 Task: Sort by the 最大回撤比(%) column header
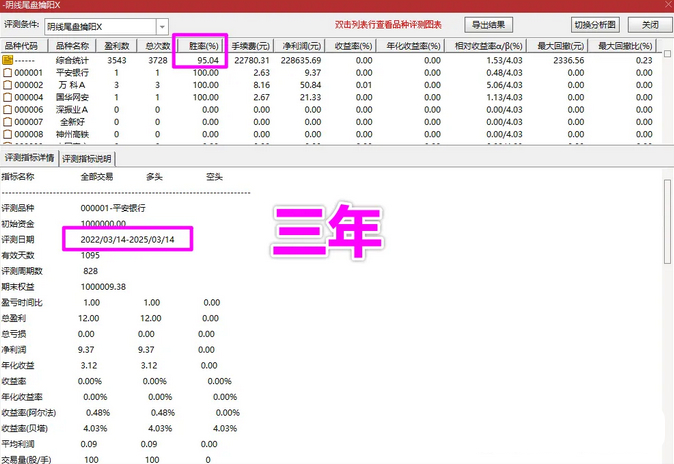coord(623,46)
